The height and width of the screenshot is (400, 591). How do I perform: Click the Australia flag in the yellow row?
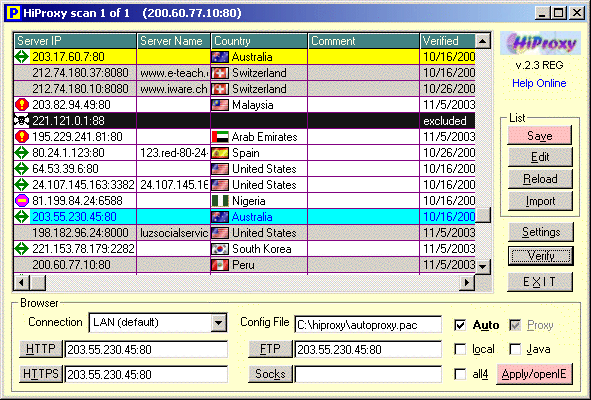click(x=220, y=57)
